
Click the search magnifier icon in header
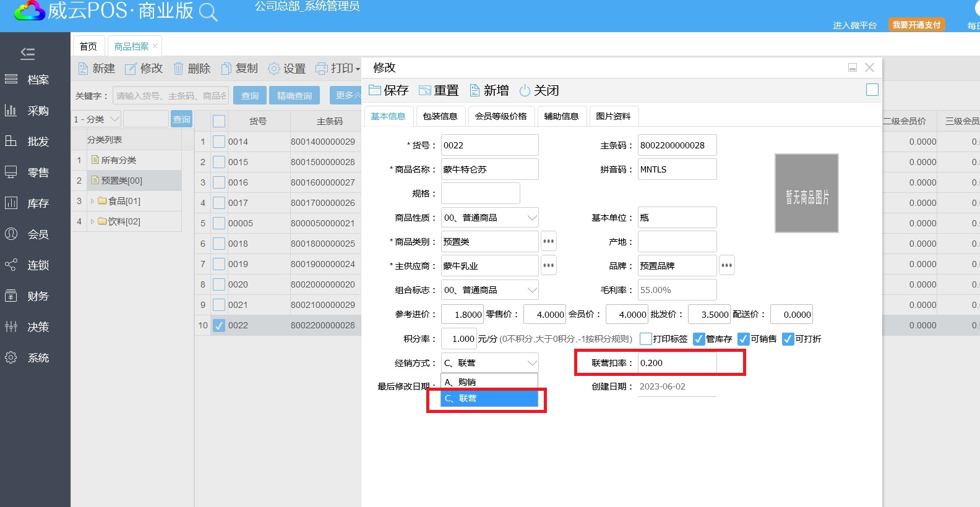tap(208, 12)
